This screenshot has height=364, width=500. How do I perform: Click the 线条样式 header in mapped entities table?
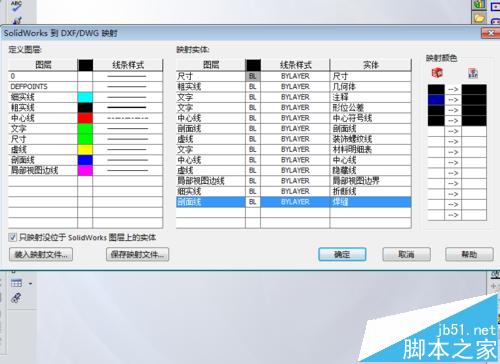[295, 65]
